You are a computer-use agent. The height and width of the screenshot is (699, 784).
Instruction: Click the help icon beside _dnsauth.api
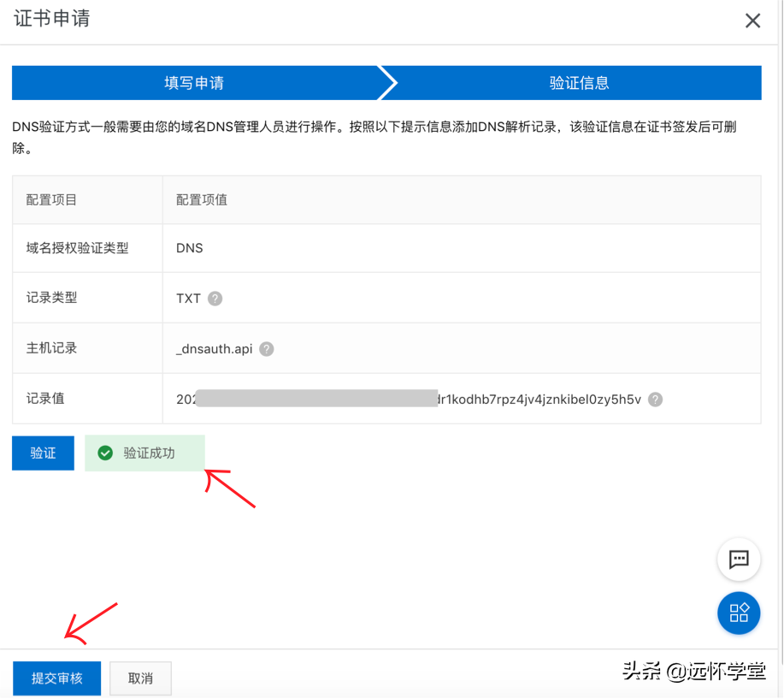point(267,349)
